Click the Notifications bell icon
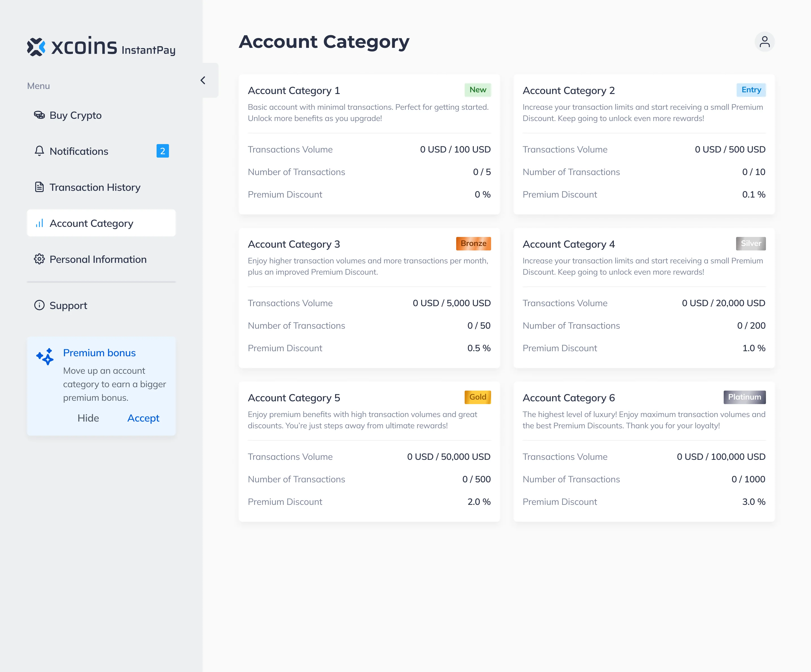 [39, 151]
